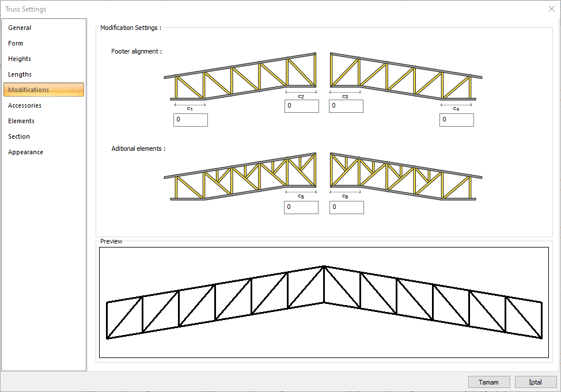Select the c4 input box
561x392 pixels.
[457, 120]
